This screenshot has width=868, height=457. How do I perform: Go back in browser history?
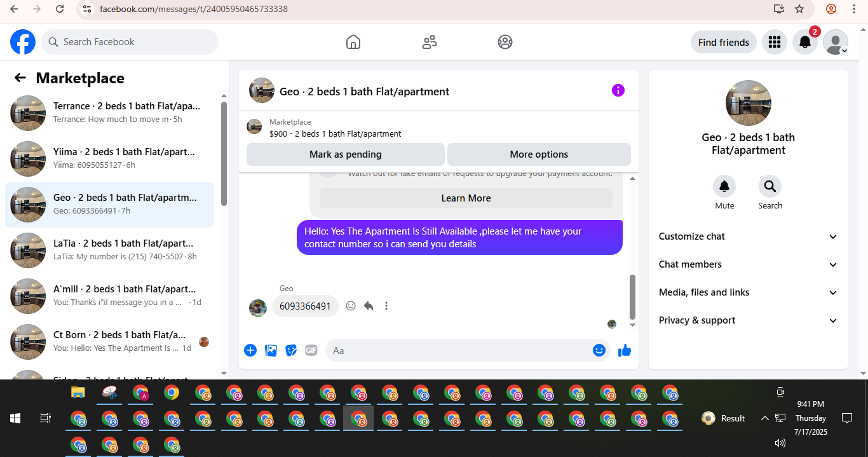[14, 9]
